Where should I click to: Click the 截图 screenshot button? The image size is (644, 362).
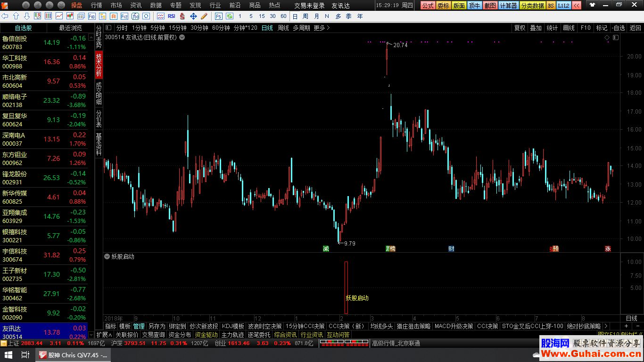pos(490,6)
